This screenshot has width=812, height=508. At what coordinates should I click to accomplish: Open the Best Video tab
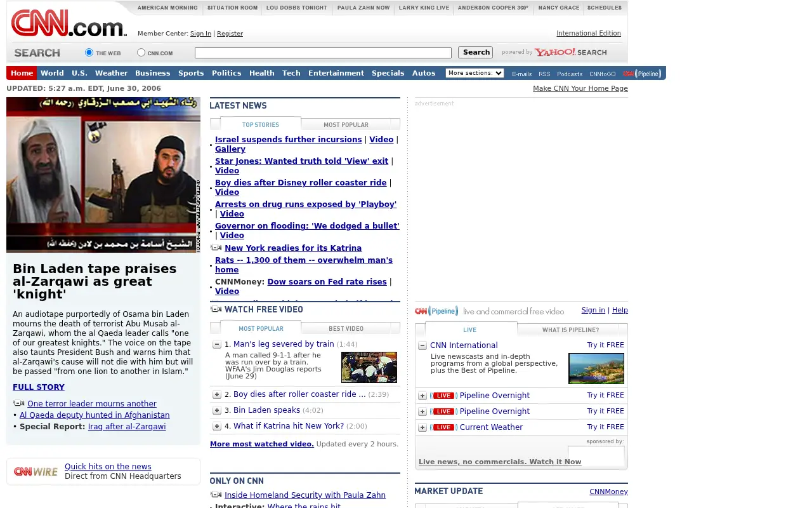tap(346, 328)
